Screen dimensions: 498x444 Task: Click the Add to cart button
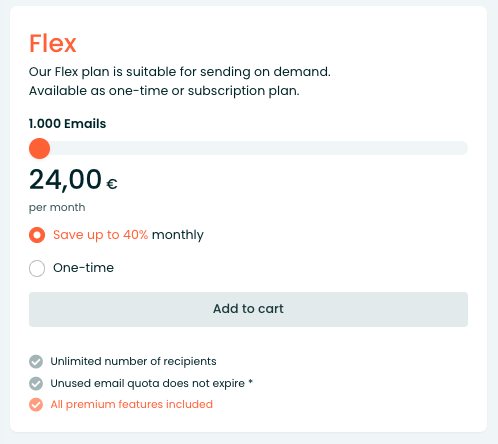248,309
